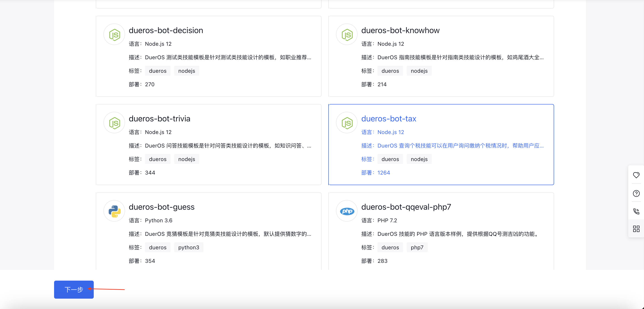The image size is (644, 309).
Task: Click dueros tag in dueros-bot-guess card
Action: pos(158,247)
